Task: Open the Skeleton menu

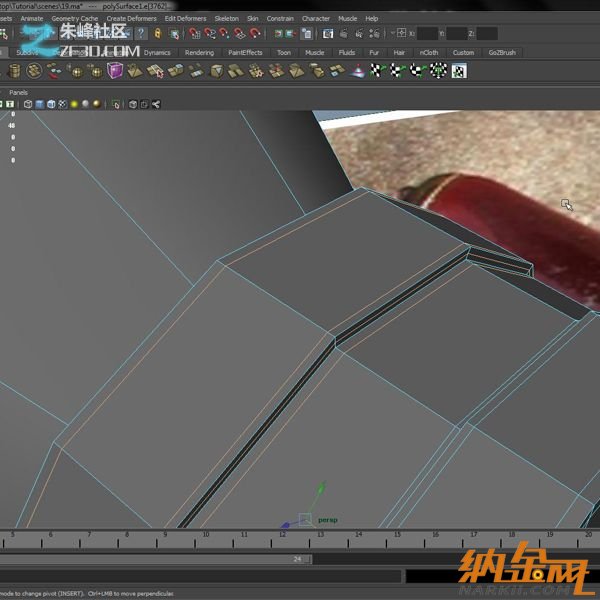Action: (227, 18)
